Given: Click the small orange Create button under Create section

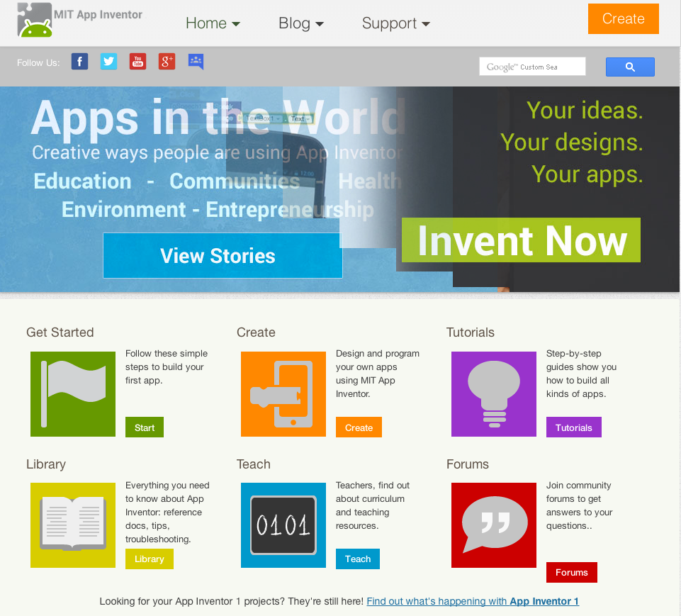Looking at the screenshot, I should pos(359,427).
